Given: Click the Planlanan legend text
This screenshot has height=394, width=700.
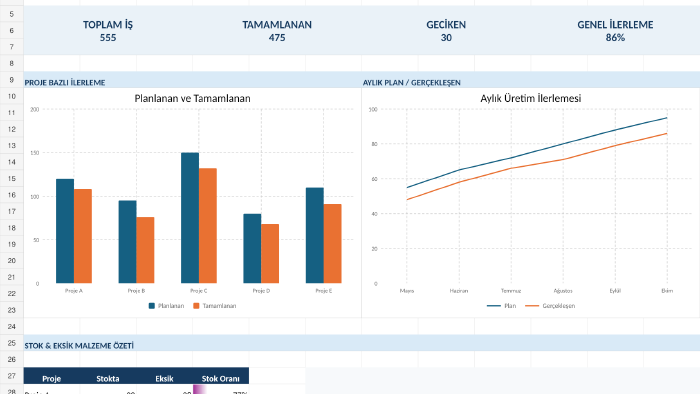Looking at the screenshot, I should [x=171, y=306].
